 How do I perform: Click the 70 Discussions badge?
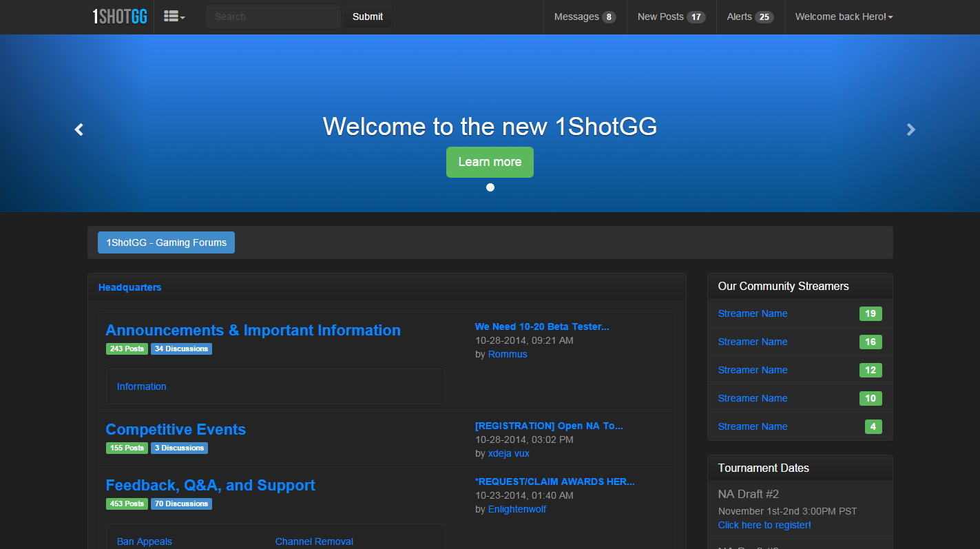tap(181, 504)
